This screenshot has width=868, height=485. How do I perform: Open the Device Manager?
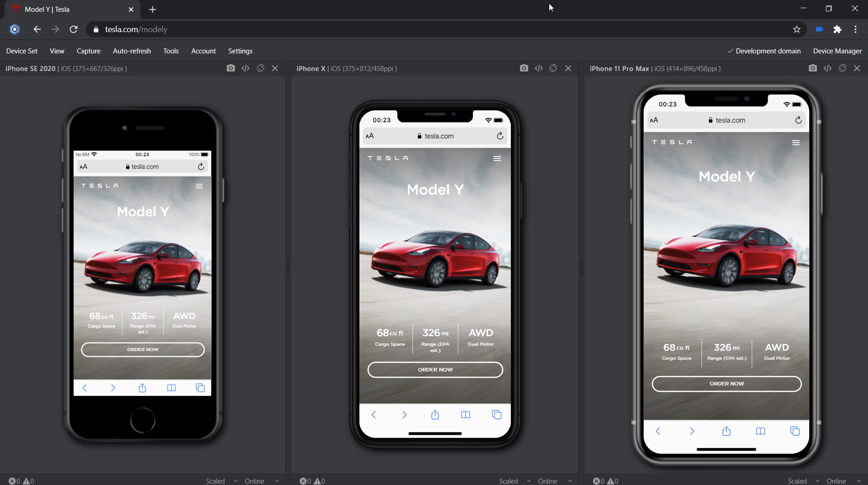(x=837, y=51)
